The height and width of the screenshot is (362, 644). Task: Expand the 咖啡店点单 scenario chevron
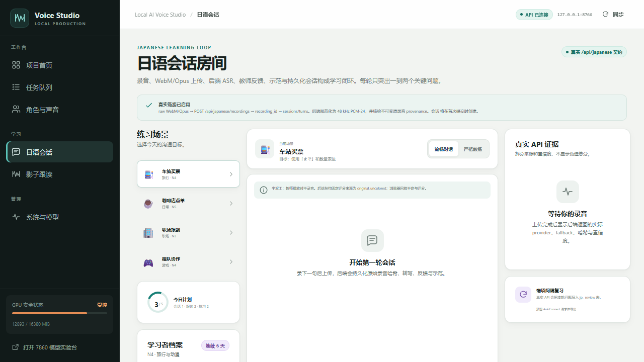(x=231, y=204)
